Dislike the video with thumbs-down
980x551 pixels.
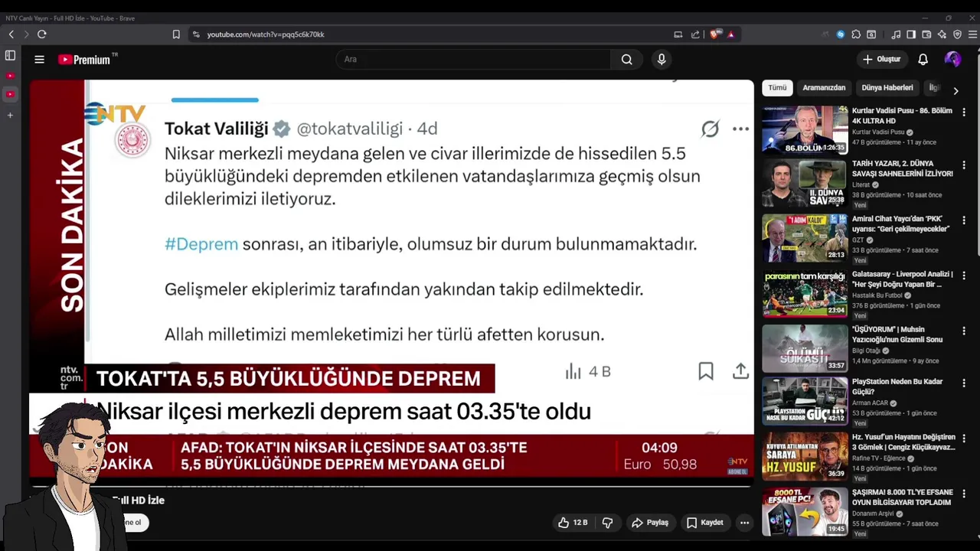(607, 523)
